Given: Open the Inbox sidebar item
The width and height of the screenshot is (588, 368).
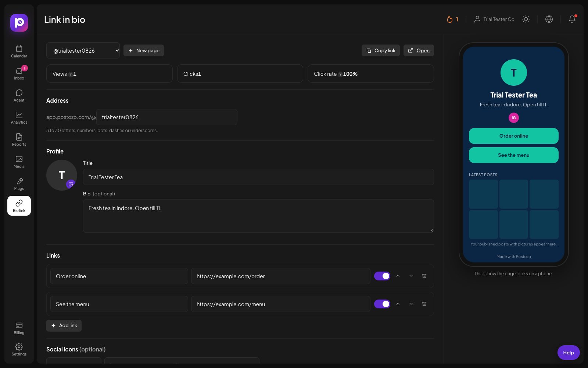Looking at the screenshot, I should pyautogui.click(x=19, y=74).
